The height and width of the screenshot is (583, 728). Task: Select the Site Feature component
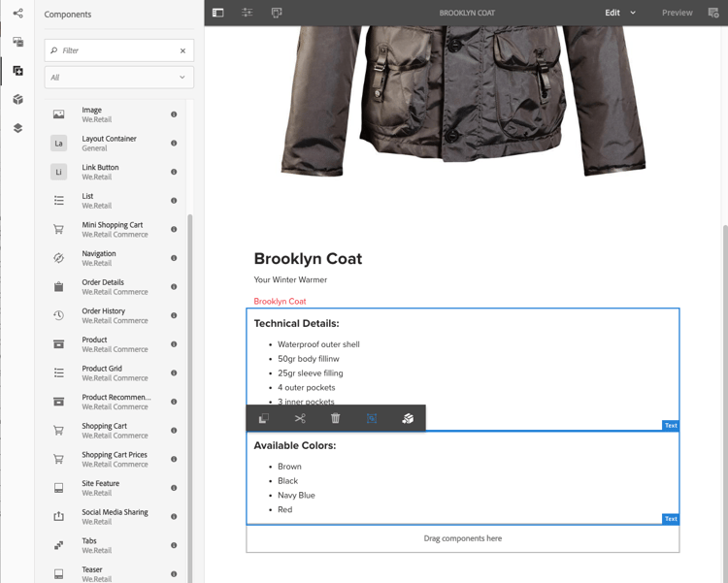coord(116,488)
